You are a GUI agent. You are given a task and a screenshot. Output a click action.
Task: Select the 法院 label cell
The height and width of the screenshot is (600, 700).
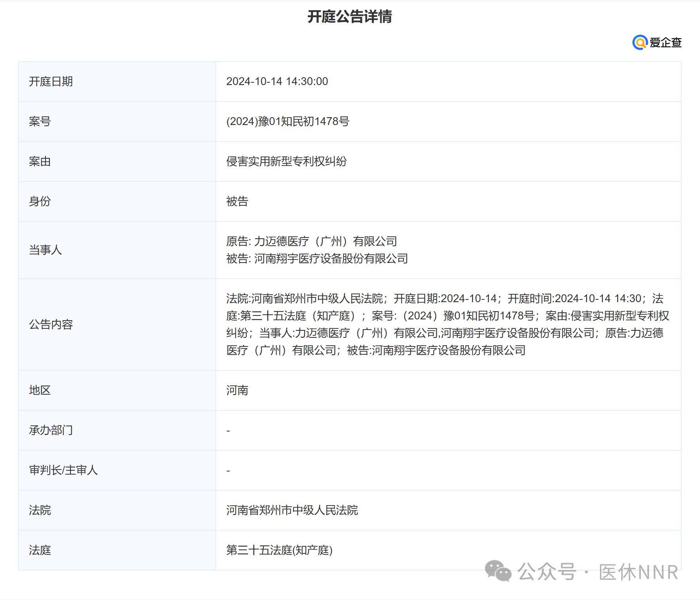click(117, 510)
